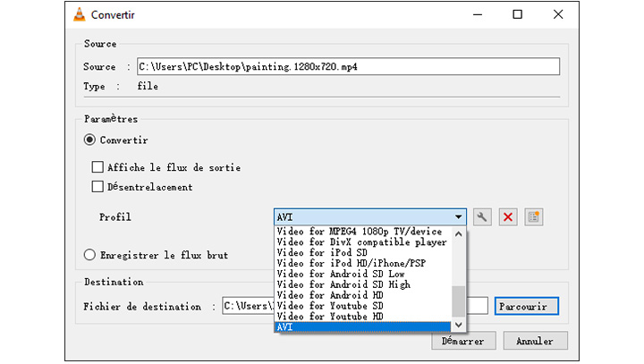Select the Convertir radio button
This screenshot has height=364, width=644.
pos(89,140)
